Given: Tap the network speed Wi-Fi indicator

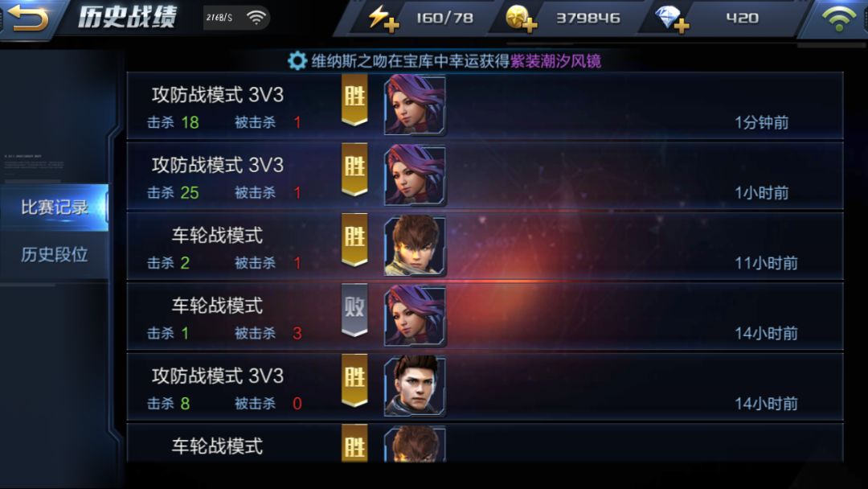Looking at the screenshot, I should click(237, 18).
